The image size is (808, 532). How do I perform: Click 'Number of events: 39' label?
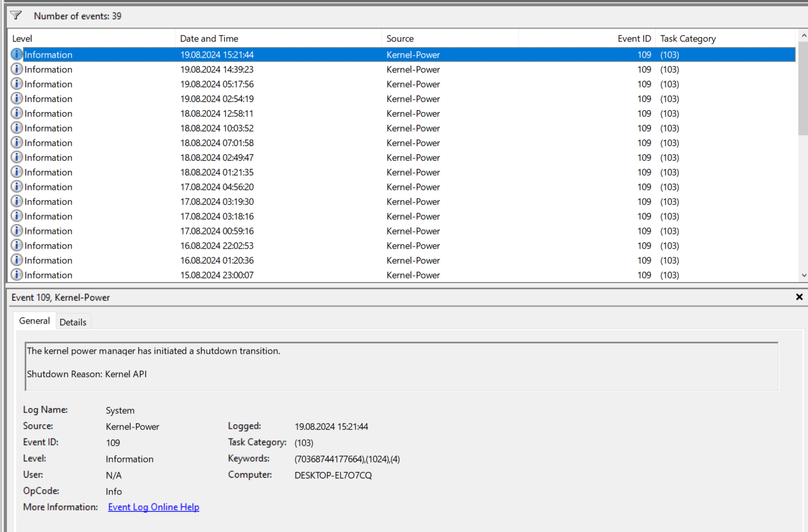point(78,16)
